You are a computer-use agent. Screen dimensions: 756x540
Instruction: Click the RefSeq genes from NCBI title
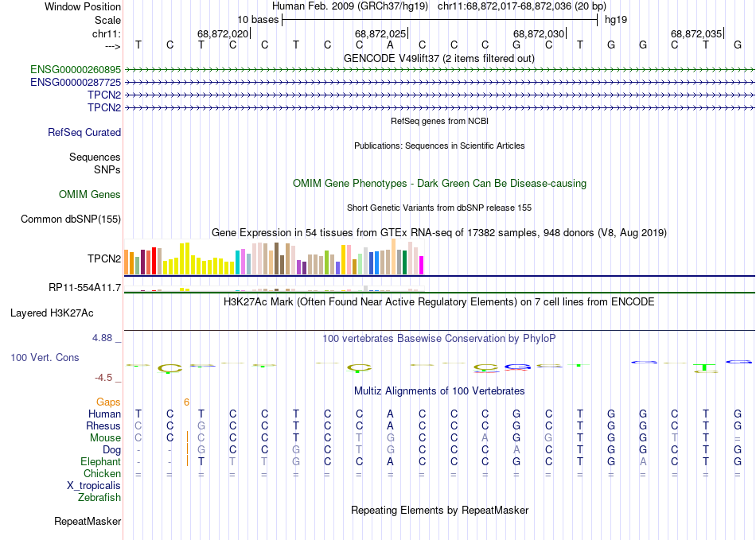coord(440,121)
